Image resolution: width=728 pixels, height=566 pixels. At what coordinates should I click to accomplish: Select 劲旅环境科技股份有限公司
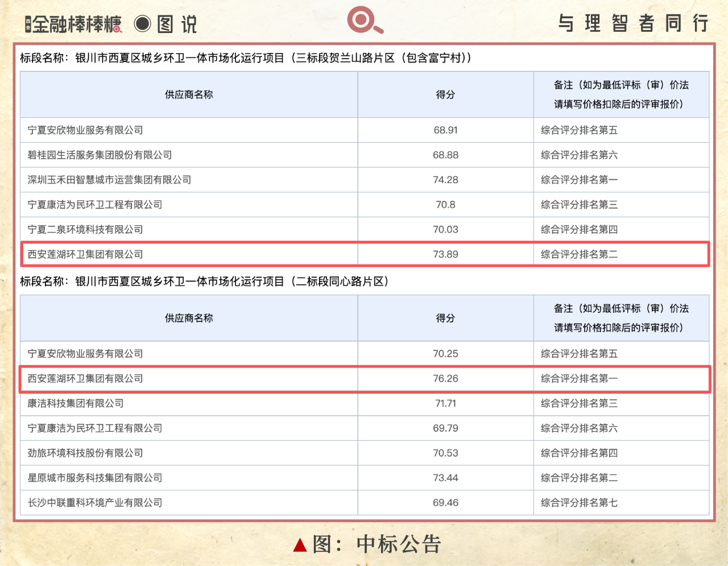click(85, 453)
